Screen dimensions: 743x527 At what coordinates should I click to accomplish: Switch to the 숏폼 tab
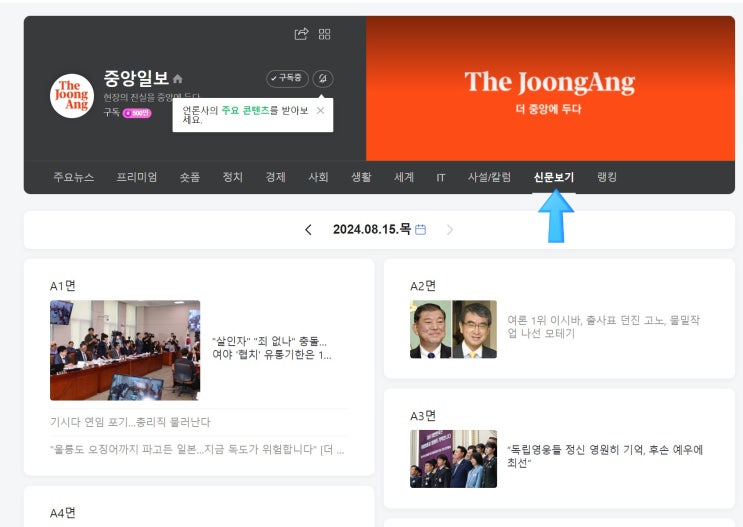coord(190,177)
